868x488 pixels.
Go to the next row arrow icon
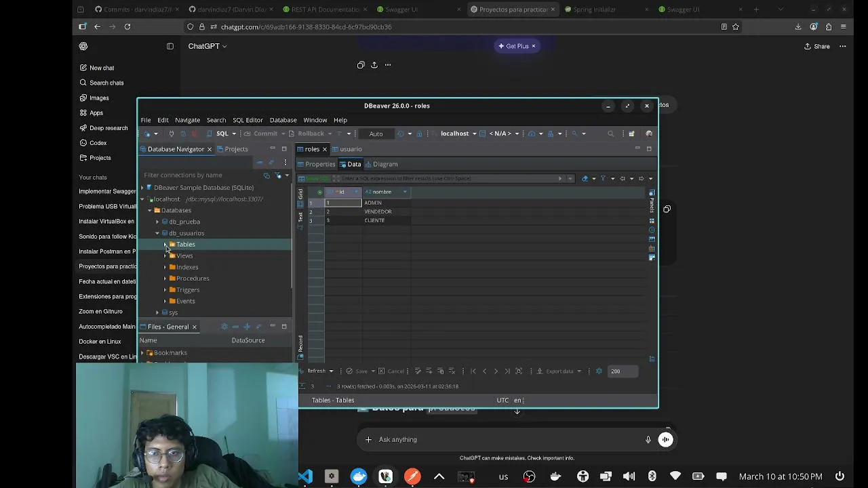coord(496,371)
